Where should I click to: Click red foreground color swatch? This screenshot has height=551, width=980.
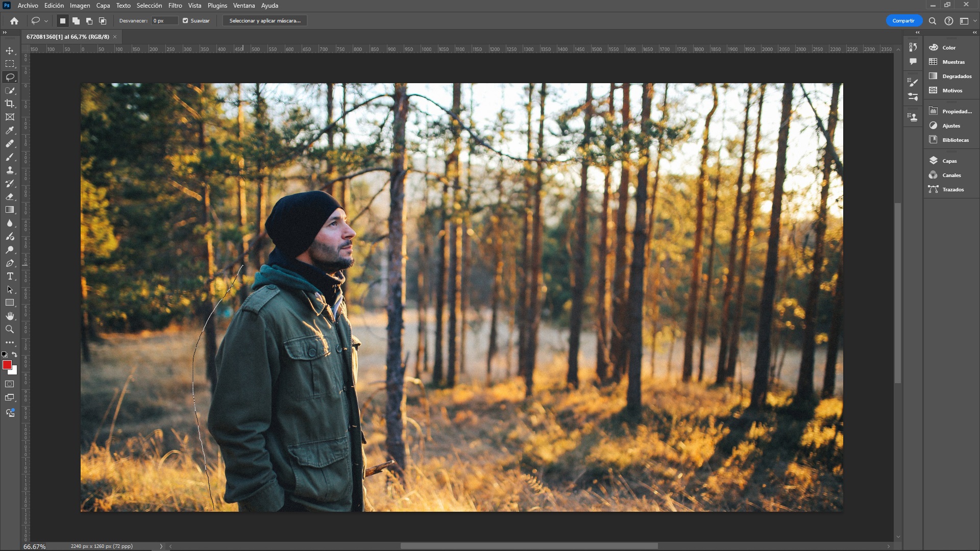(x=7, y=364)
